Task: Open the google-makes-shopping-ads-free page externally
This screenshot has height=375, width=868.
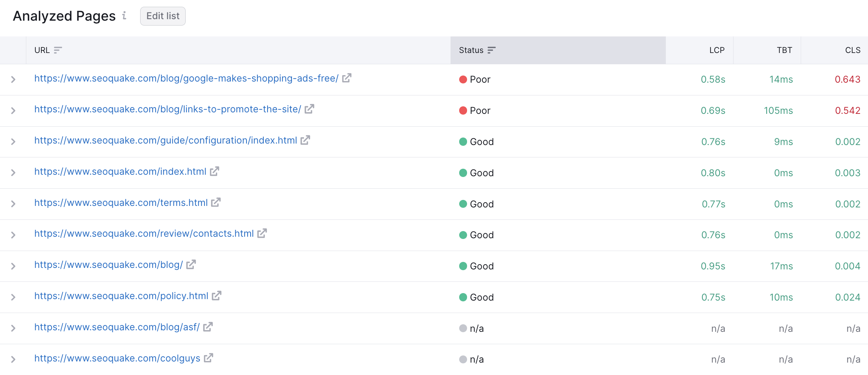Action: 347,78
